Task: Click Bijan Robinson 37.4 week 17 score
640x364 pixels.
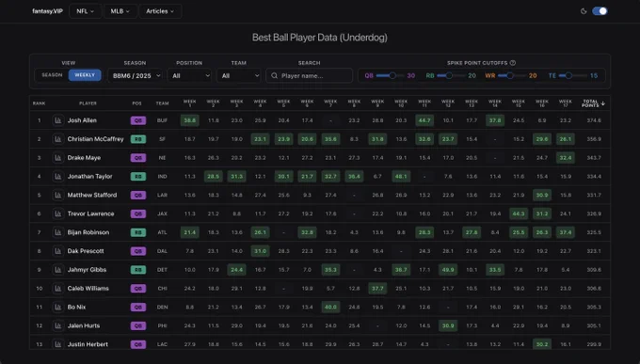Action: point(566,232)
